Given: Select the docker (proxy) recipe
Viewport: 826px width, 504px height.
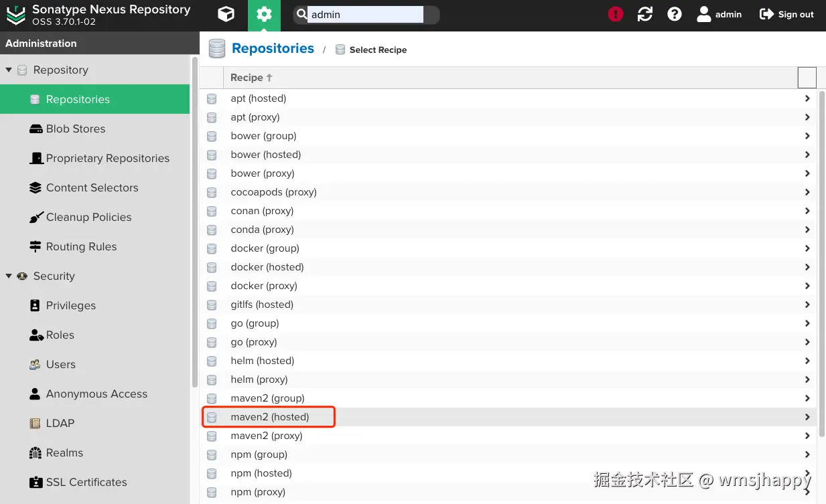Looking at the screenshot, I should tap(508, 286).
